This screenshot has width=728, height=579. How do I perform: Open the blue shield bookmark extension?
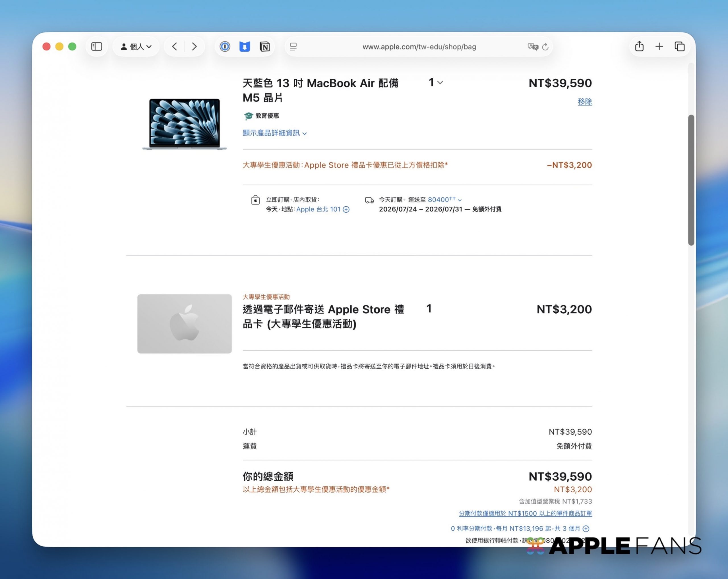tap(245, 47)
